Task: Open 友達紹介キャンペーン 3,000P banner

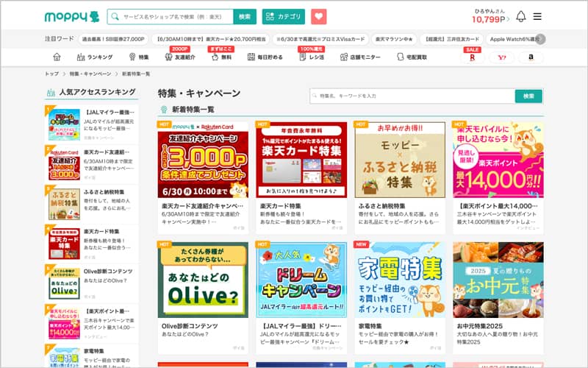Action: pos(203,160)
